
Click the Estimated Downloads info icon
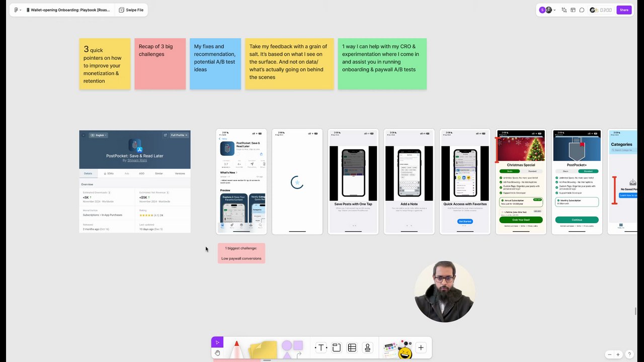click(109, 193)
